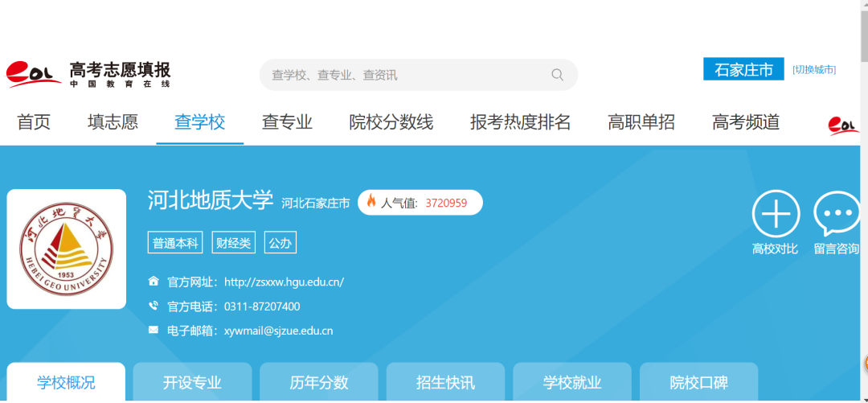Click the 普通本科 tag

pyautogui.click(x=175, y=243)
